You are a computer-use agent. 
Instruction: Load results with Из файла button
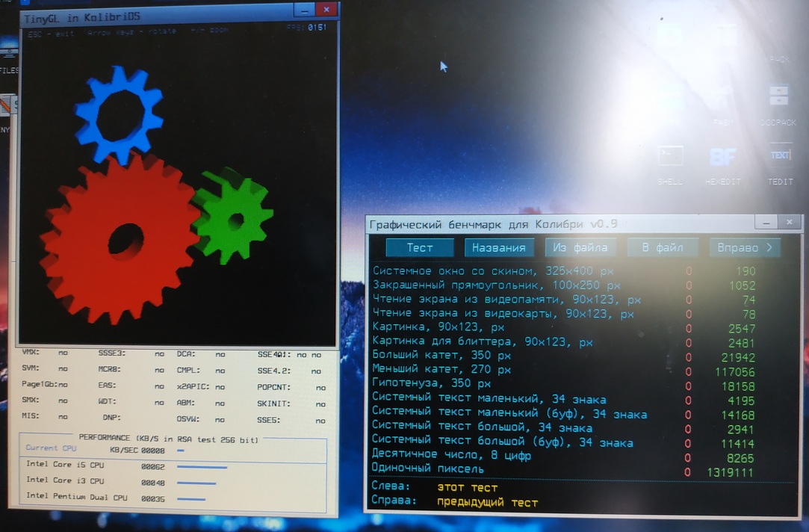tap(580, 247)
